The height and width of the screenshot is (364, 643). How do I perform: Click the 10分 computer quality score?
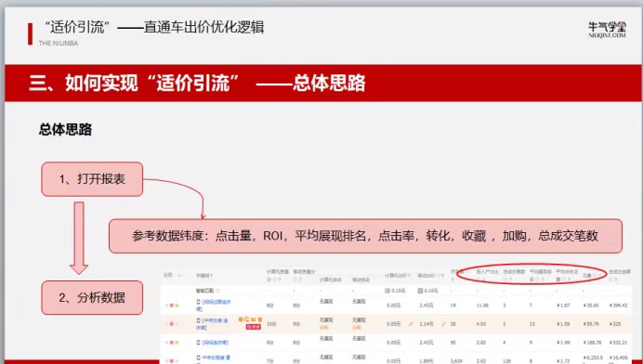(x=271, y=324)
